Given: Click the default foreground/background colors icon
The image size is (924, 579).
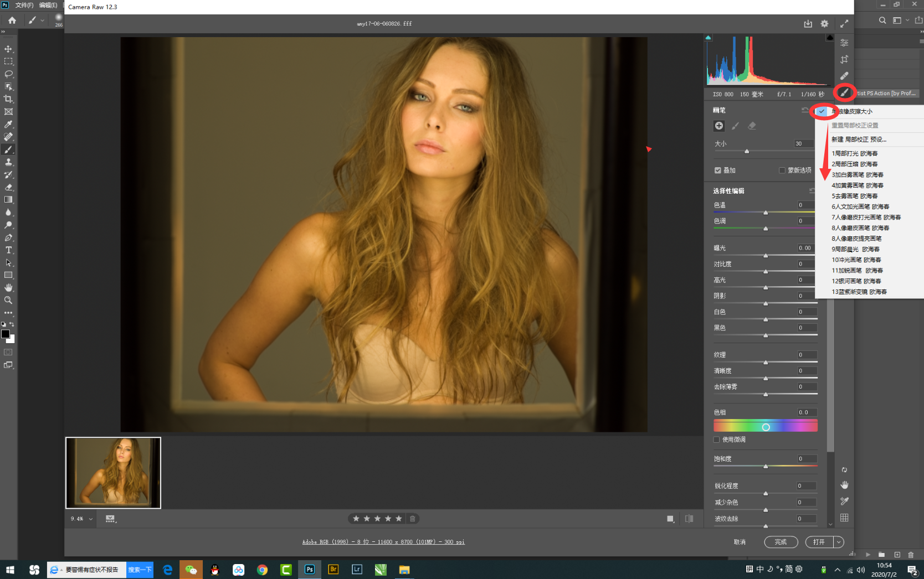Looking at the screenshot, I should pyautogui.click(x=3, y=324).
